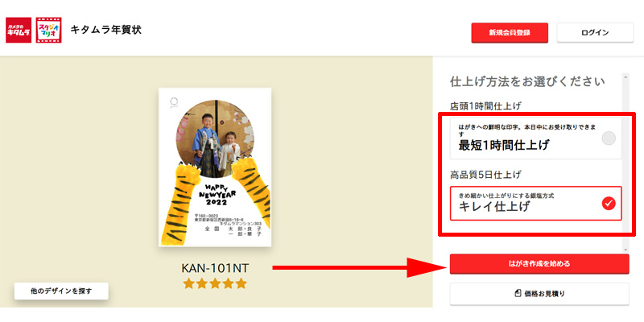Viewport: 644px width, 322px height.
Task: Click the document icon beside 価格お見積り
Action: pyautogui.click(x=518, y=293)
